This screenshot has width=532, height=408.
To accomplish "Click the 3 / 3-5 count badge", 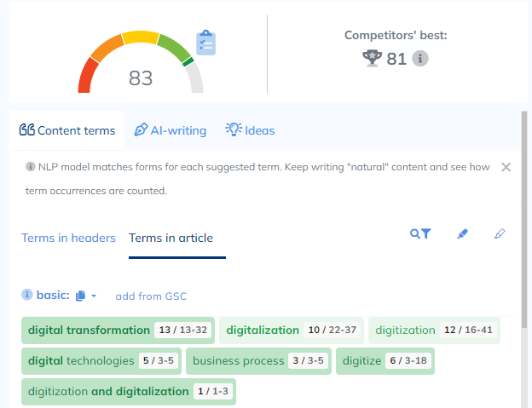I will pyautogui.click(x=308, y=360).
